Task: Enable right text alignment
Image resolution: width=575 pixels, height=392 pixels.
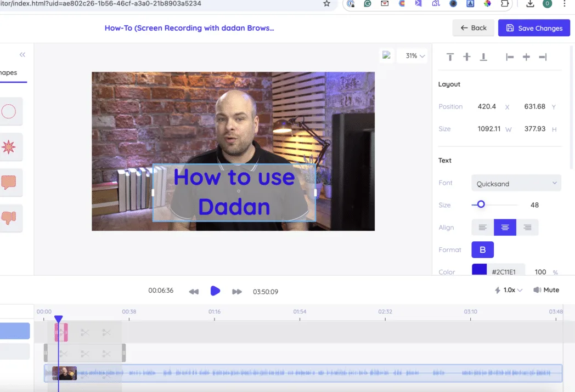Action: [x=527, y=227]
